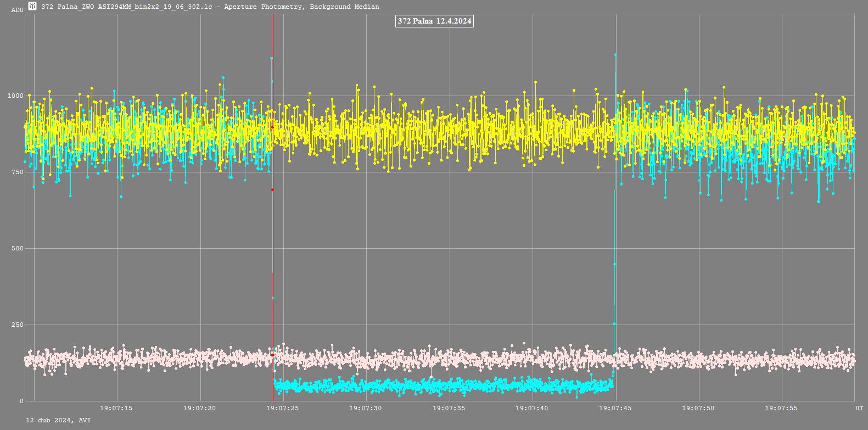Pick the 19:07:55 time tick label

[x=782, y=408]
